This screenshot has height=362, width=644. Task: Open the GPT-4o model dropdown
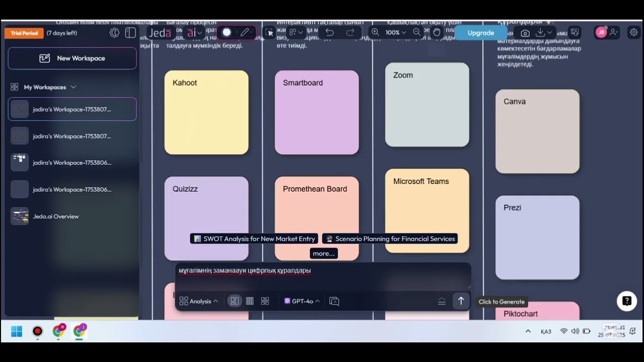click(302, 301)
